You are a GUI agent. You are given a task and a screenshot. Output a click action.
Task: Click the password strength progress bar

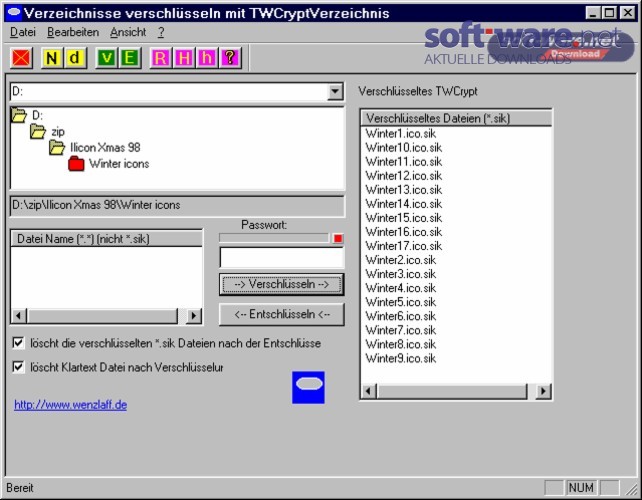pos(274,238)
